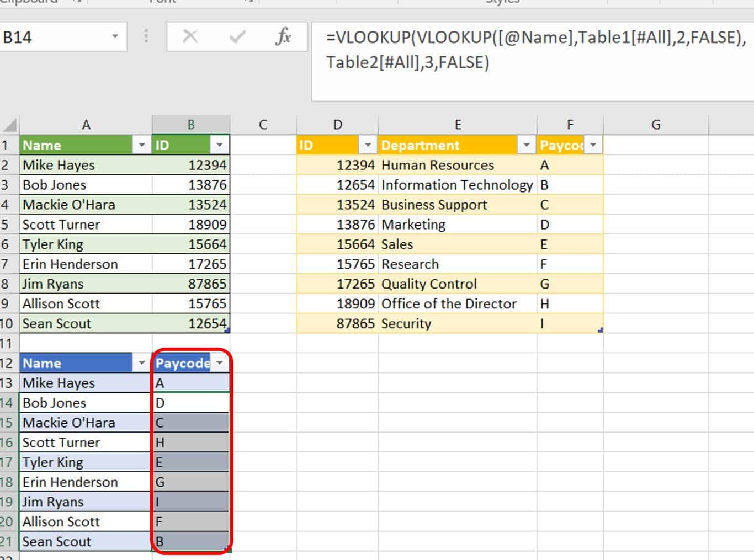Select column F header
Image resolution: width=754 pixels, height=560 pixels.
[570, 125]
